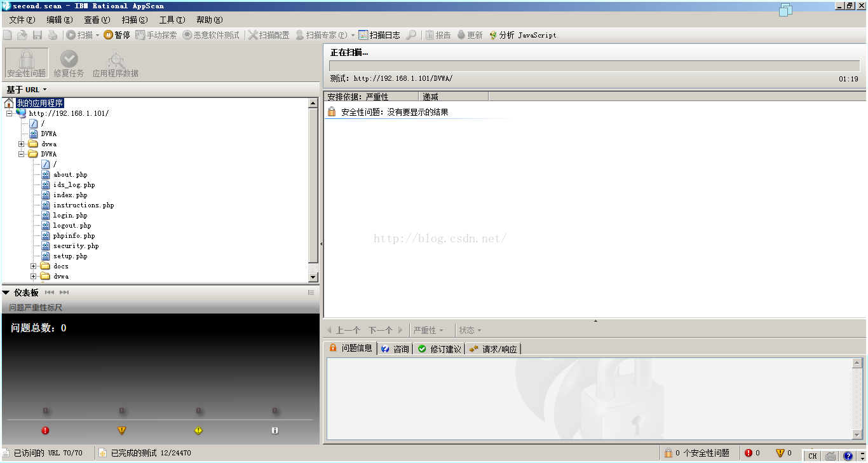868x463 pixels.
Task: Click the dashboard previous-page rewind icon
Action: point(50,293)
